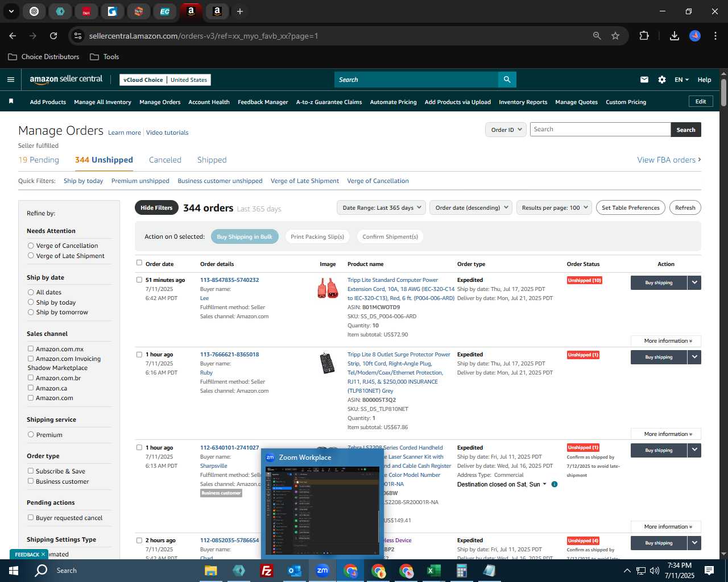728x582 pixels.
Task: Open the Date Range Last 365 days dropdown
Action: pyautogui.click(x=382, y=207)
